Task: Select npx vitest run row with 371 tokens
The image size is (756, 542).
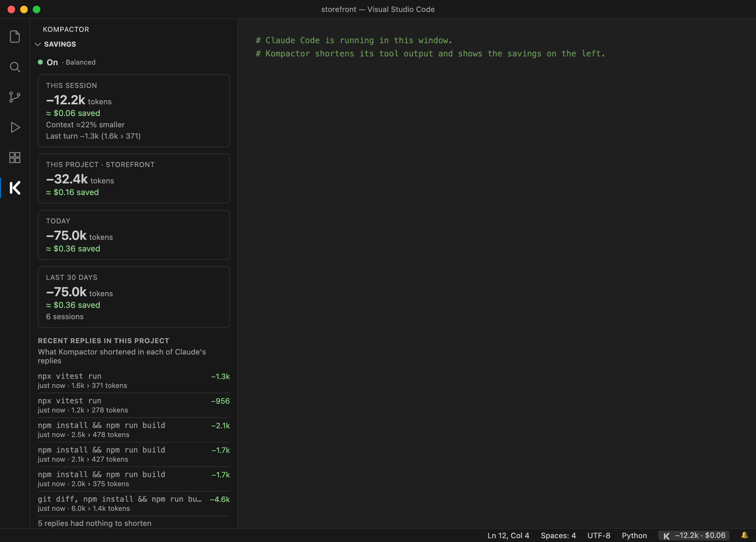Action: [134, 381]
